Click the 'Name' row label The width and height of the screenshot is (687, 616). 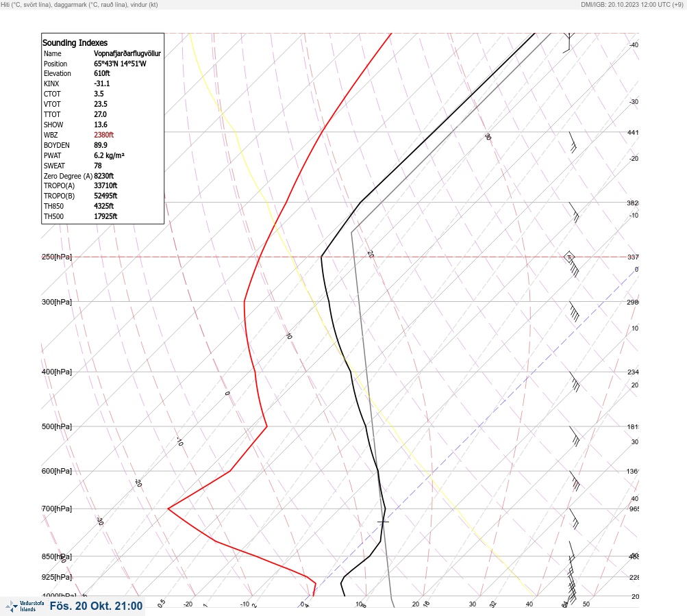point(53,53)
